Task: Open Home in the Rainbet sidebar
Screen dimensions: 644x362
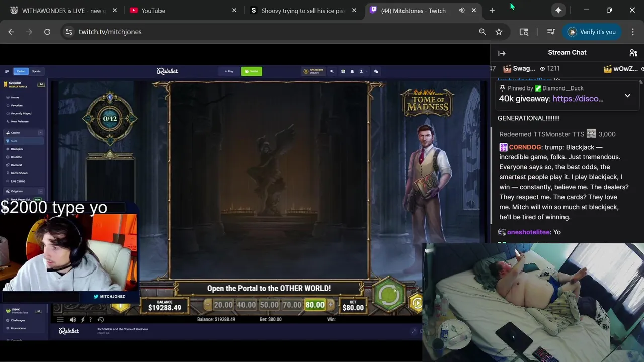Action: [x=15, y=97]
